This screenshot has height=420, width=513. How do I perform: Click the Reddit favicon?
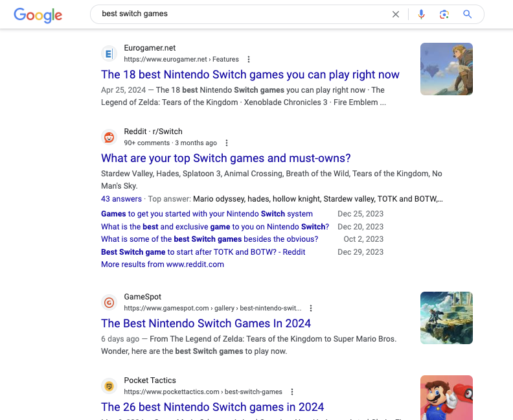(109, 137)
